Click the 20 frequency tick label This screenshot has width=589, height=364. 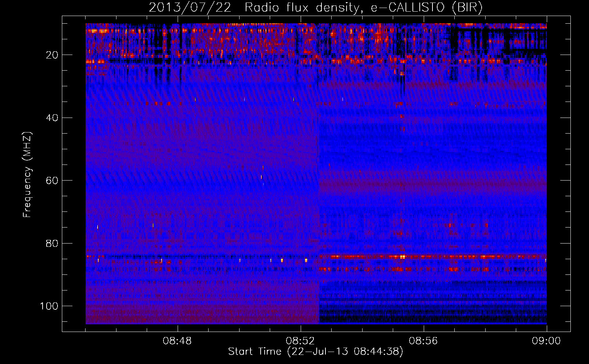coord(52,55)
